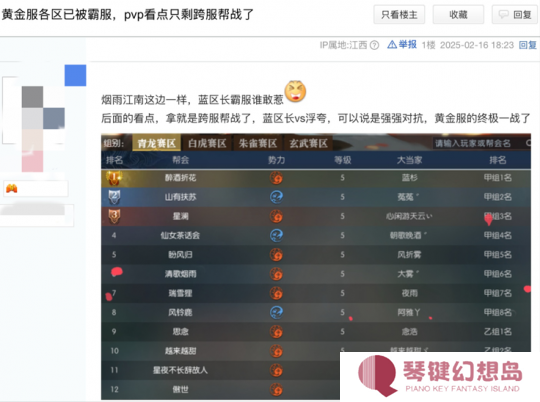
Task: Switch to the 白虎赛区 tab
Action: pyautogui.click(x=207, y=143)
